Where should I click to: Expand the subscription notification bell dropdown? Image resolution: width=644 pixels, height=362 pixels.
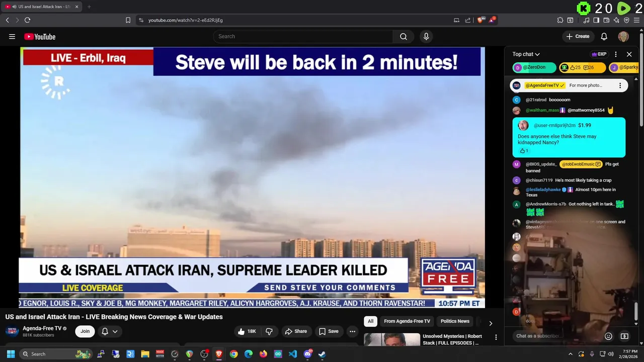click(x=110, y=331)
